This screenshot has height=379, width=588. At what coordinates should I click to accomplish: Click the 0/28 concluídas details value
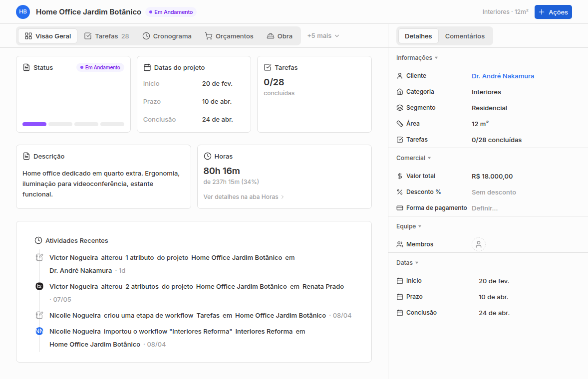tap(497, 140)
